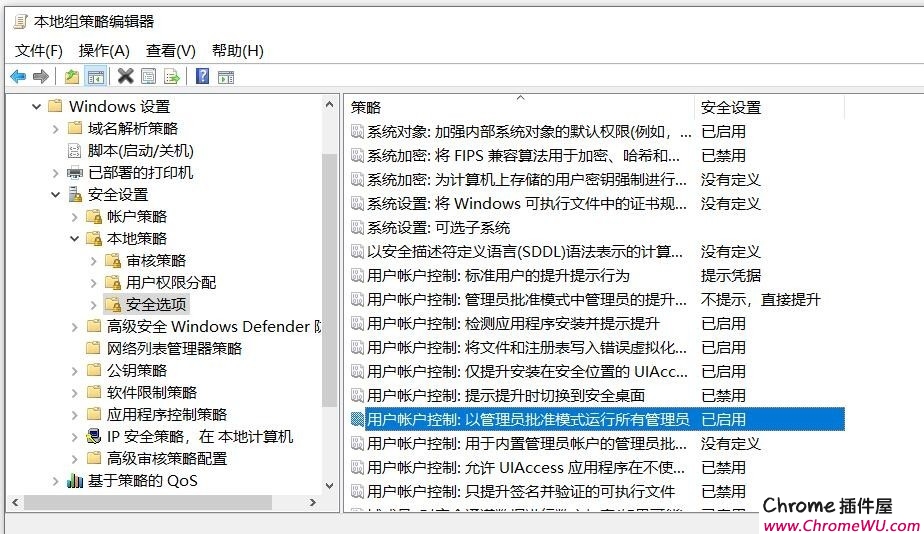Image resolution: width=924 pixels, height=534 pixels.
Task: Collapse the 安全设置 tree node
Action: (x=55, y=195)
